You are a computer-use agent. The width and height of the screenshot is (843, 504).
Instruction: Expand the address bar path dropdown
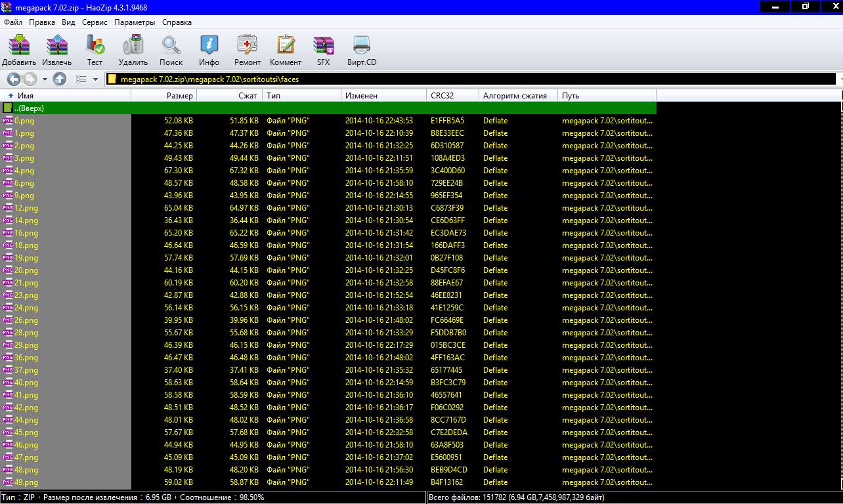(x=839, y=79)
